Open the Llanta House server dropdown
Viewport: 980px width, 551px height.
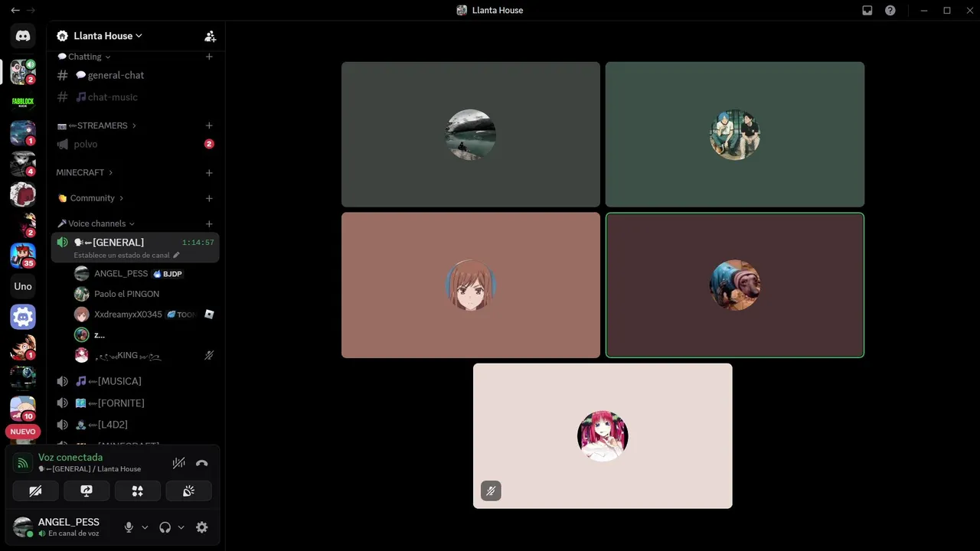(x=106, y=36)
